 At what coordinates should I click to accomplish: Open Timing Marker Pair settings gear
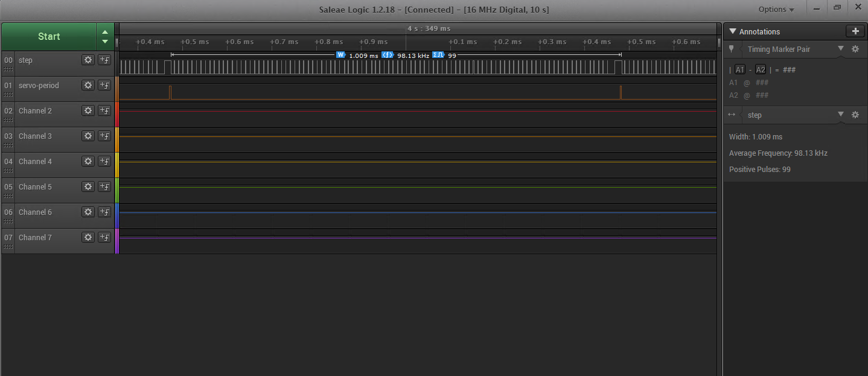click(855, 49)
